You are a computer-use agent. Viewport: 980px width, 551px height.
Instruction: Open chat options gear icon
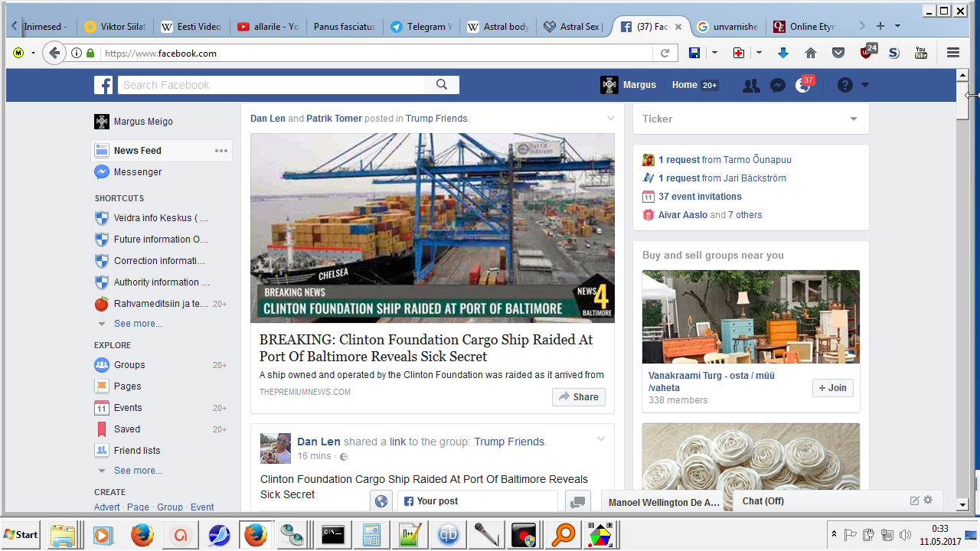(x=928, y=500)
